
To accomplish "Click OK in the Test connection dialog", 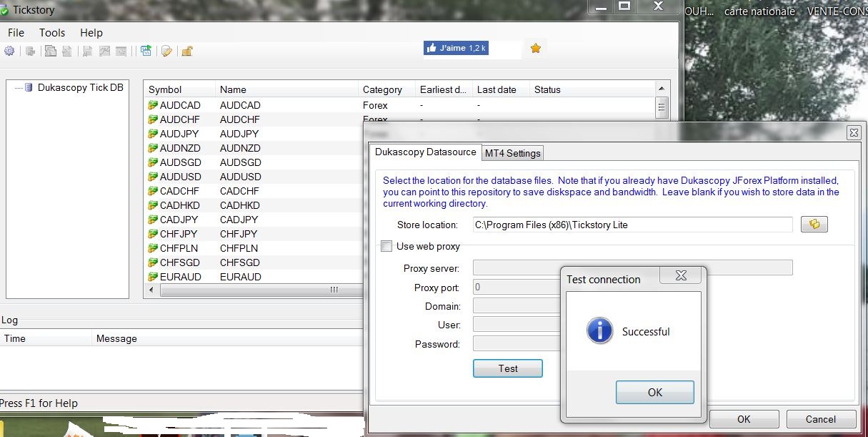I will (655, 392).
